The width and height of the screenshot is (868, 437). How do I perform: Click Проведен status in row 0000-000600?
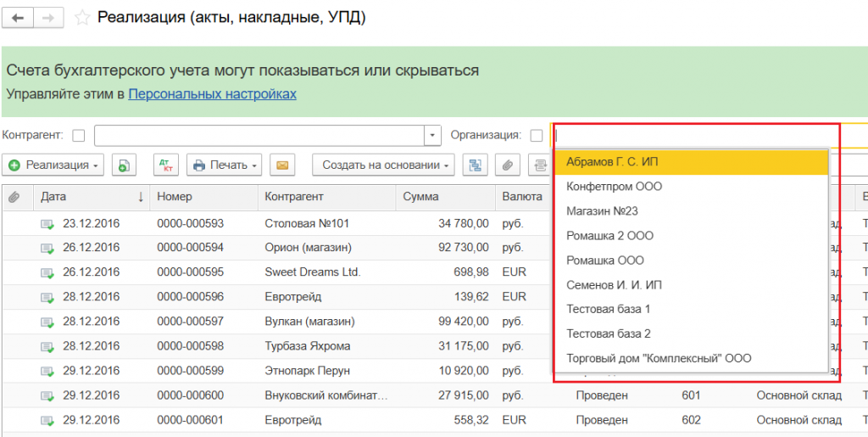coord(602,395)
